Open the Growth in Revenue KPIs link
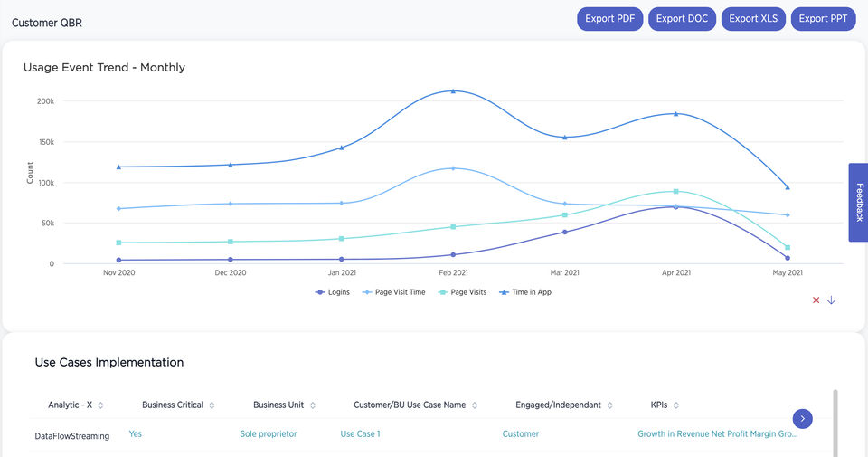The height and width of the screenshot is (457, 868). [717, 434]
